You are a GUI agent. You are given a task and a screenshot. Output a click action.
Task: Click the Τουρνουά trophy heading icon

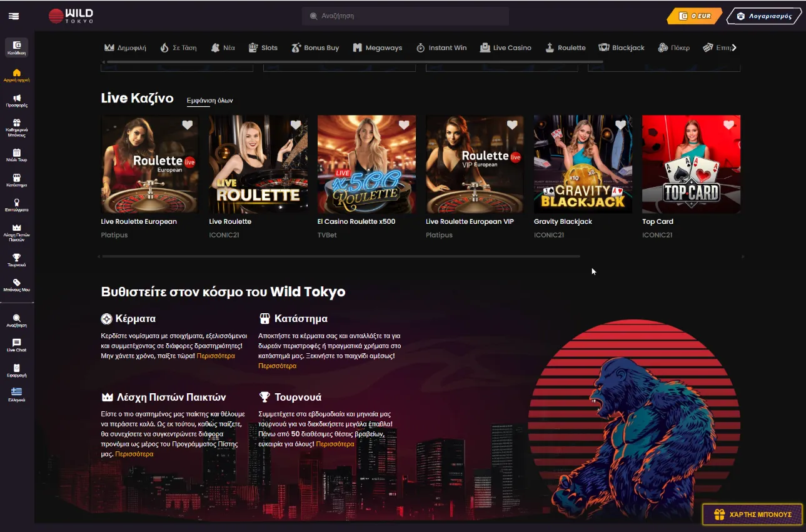pyautogui.click(x=264, y=397)
